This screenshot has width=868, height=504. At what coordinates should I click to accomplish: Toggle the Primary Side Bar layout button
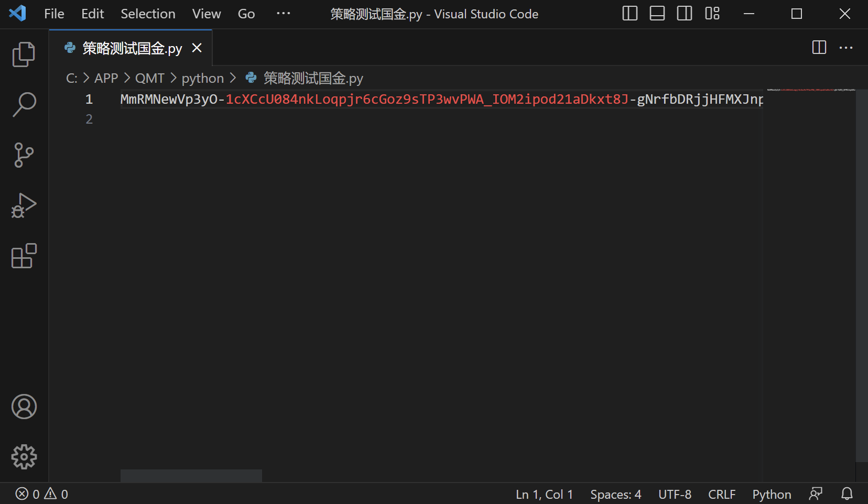tap(630, 14)
